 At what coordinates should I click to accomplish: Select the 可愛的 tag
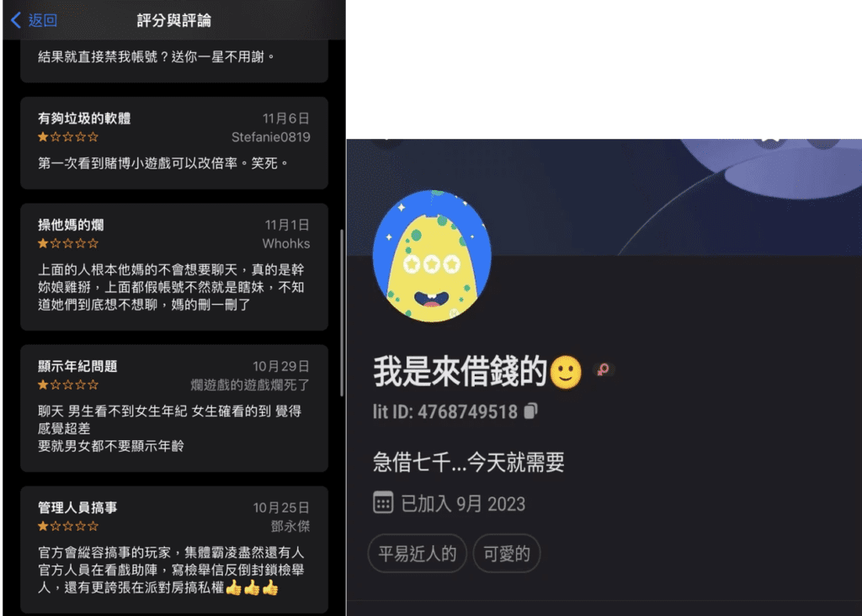coord(506,554)
